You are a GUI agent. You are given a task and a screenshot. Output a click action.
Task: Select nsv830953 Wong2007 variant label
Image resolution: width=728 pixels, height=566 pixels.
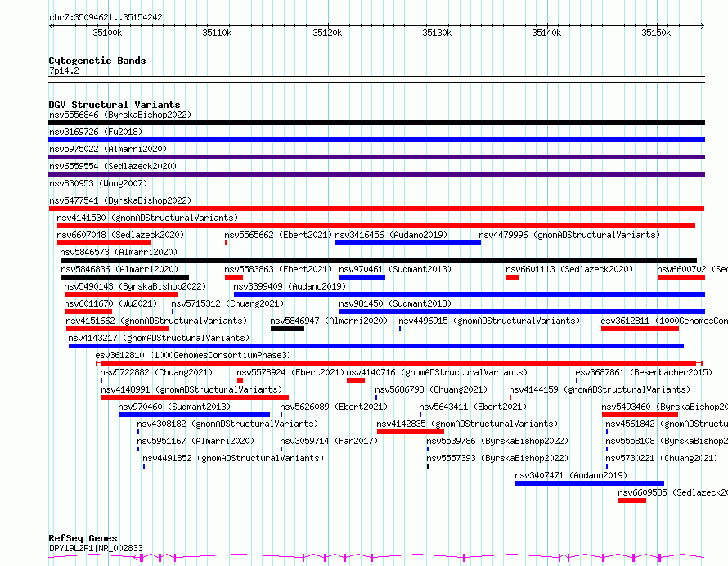click(x=98, y=183)
